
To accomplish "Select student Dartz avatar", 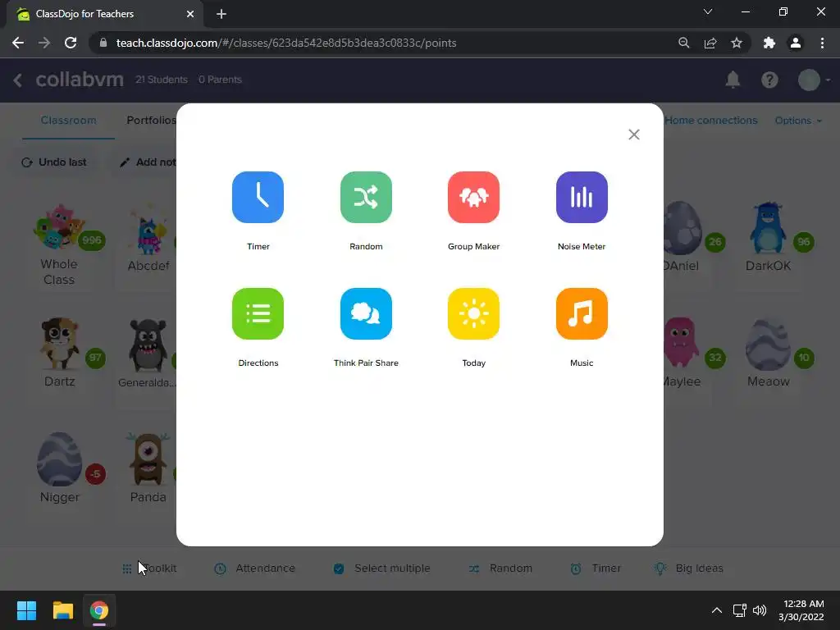I will tap(59, 344).
